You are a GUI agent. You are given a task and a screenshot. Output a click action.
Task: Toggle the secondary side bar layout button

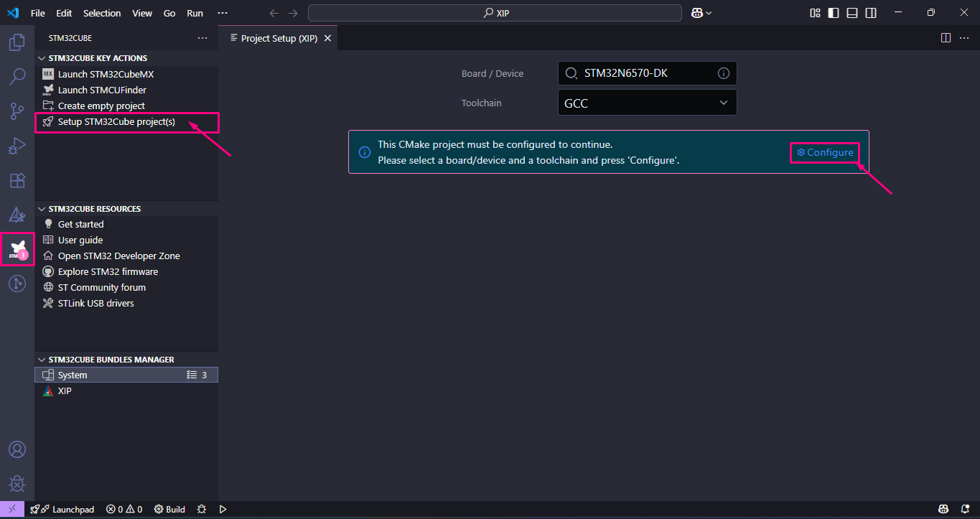(x=871, y=13)
